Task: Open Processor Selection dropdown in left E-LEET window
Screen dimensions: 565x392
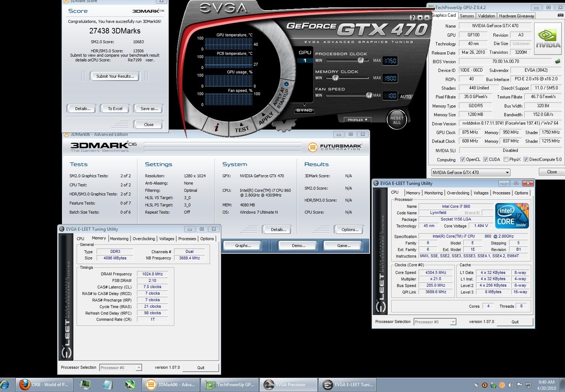Action: (x=120, y=368)
